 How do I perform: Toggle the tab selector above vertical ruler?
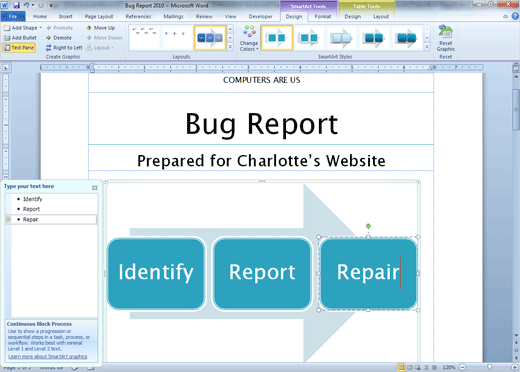tap(6, 68)
